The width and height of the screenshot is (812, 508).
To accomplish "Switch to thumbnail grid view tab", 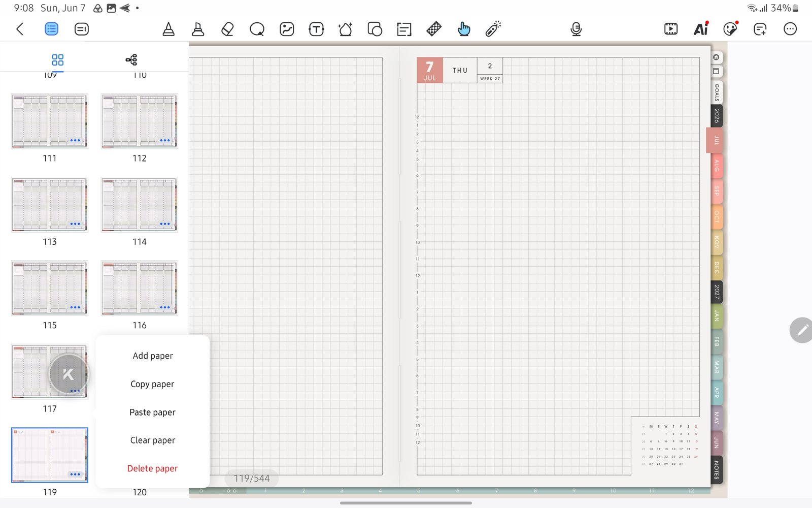I will (58, 60).
